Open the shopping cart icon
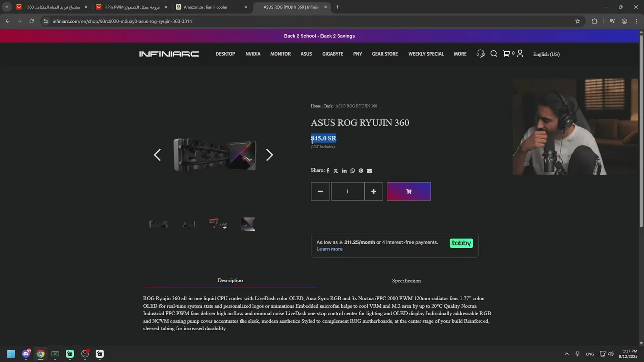 (507, 54)
